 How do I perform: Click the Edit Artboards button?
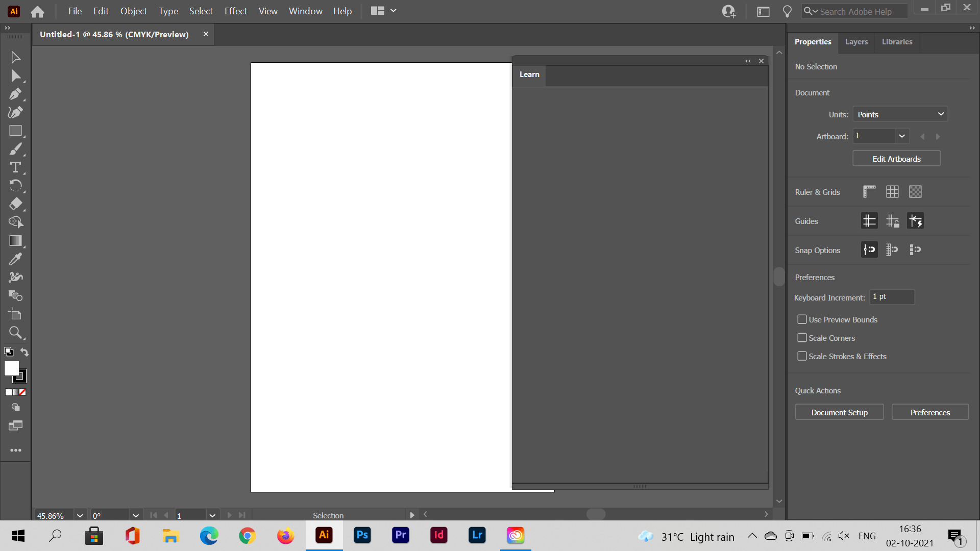pyautogui.click(x=896, y=158)
